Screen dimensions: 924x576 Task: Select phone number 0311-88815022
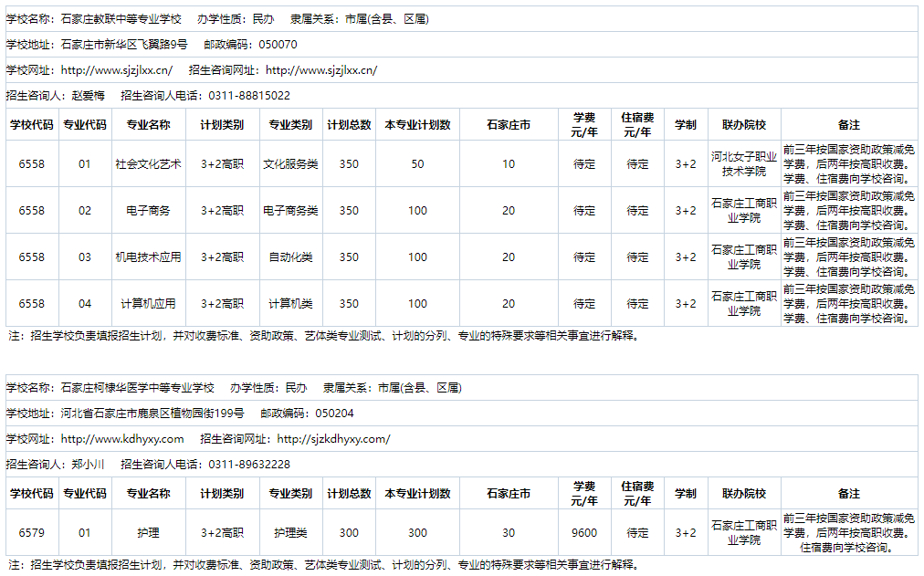[249, 96]
